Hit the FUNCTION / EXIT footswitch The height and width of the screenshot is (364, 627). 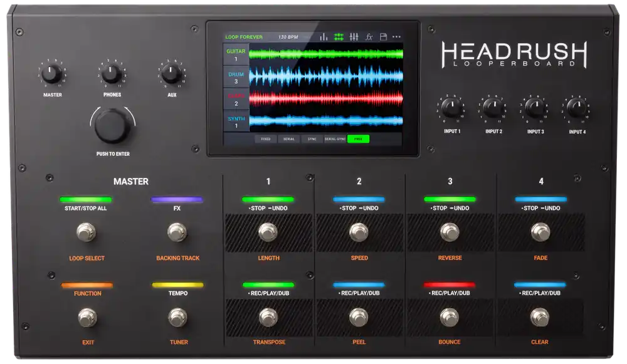point(87,318)
